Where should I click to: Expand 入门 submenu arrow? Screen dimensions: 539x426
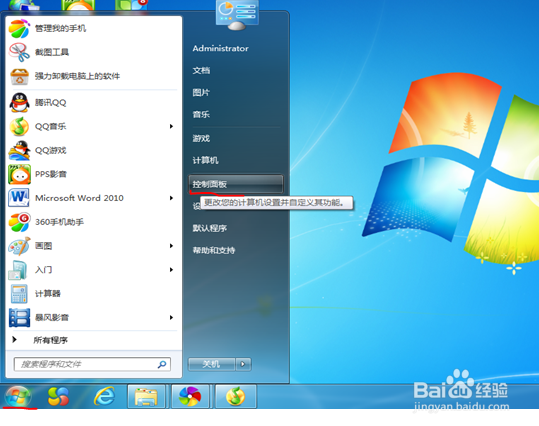(x=171, y=270)
